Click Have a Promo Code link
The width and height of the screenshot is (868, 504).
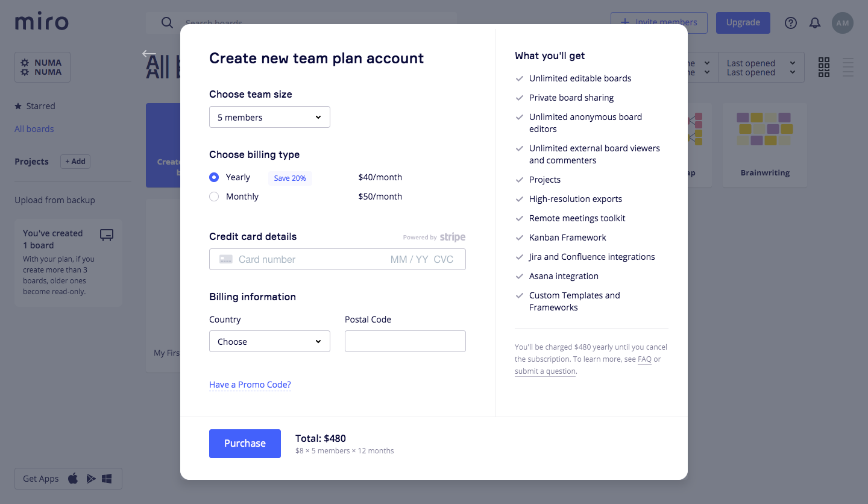(x=250, y=385)
